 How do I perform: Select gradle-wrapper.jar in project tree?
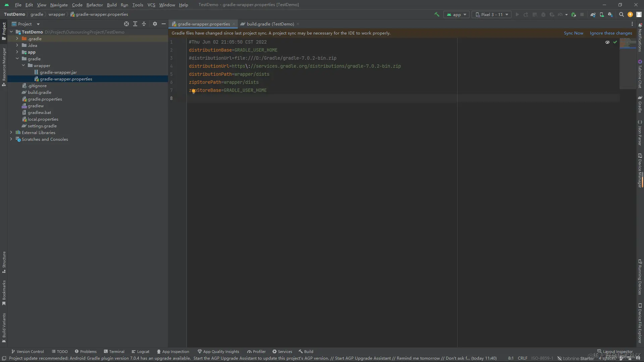point(58,72)
